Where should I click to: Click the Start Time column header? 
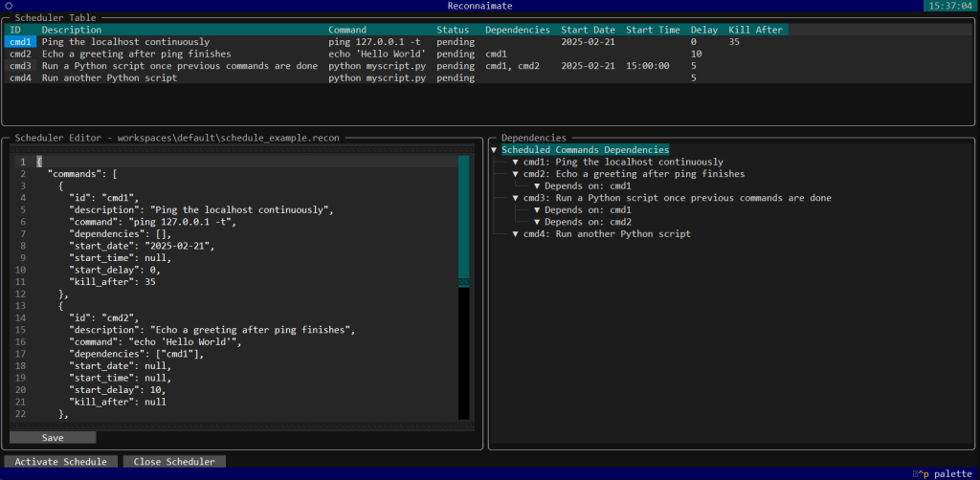pos(653,30)
